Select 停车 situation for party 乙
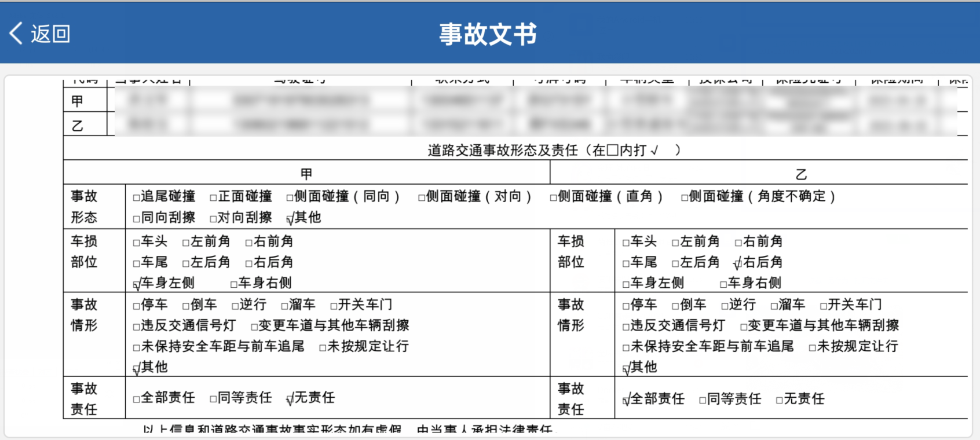Image resolution: width=980 pixels, height=440 pixels. (x=626, y=306)
